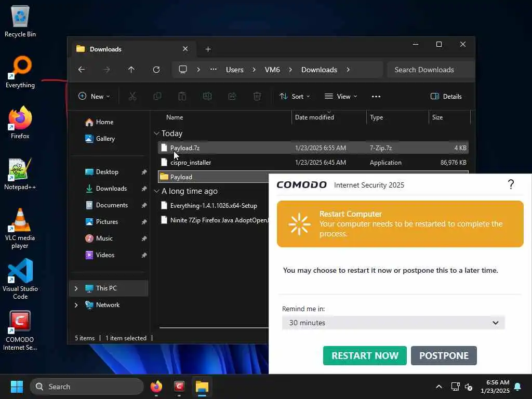The height and width of the screenshot is (399, 532).
Task: Expand This PC in navigation pane
Action: point(76,288)
